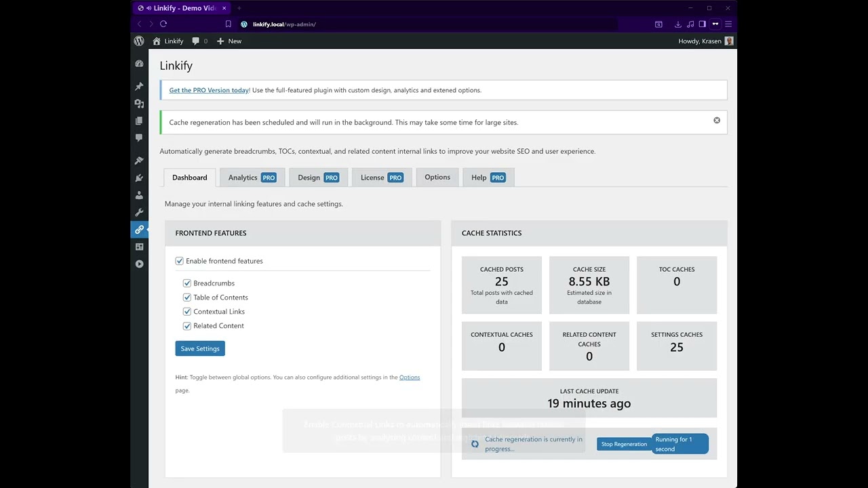
Task: Click the Contextual Caches card
Action: pyautogui.click(x=502, y=346)
